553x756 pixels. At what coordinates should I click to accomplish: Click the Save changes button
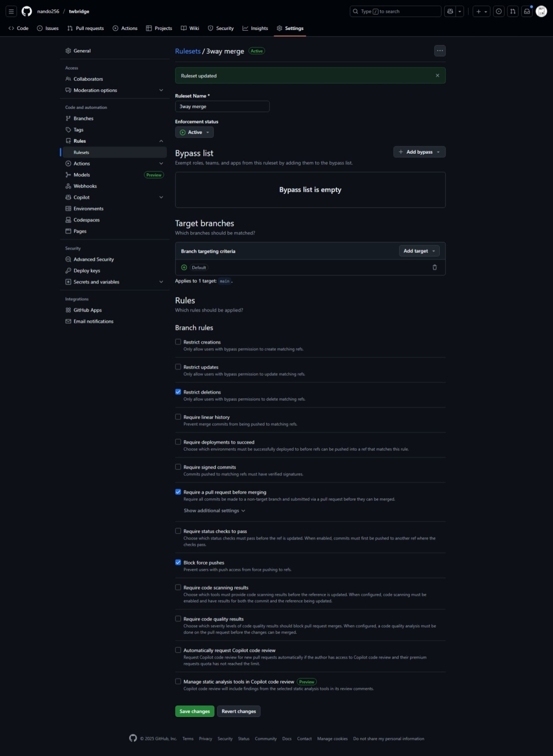194,711
